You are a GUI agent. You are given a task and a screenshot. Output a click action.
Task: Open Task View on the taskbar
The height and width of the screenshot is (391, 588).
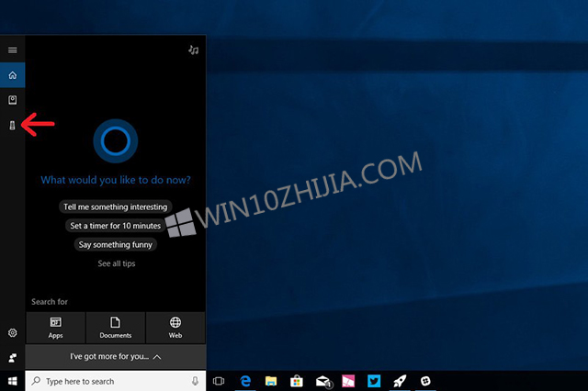click(219, 381)
